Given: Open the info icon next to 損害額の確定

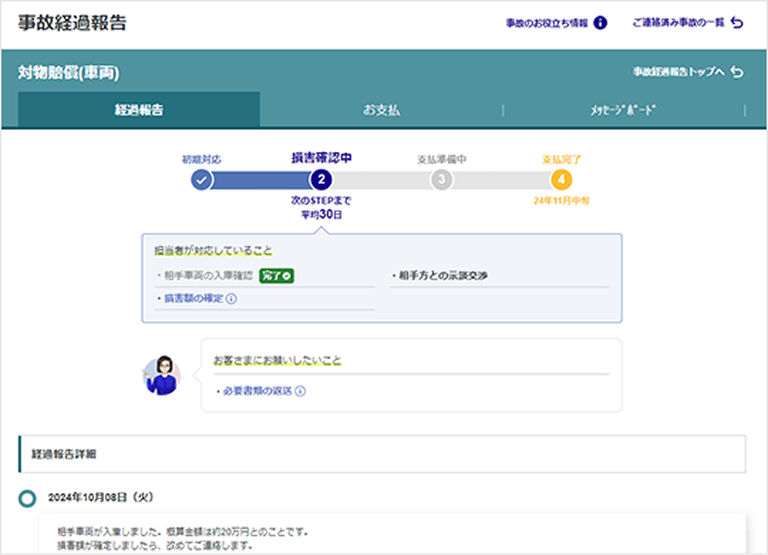Looking at the screenshot, I should [x=231, y=298].
